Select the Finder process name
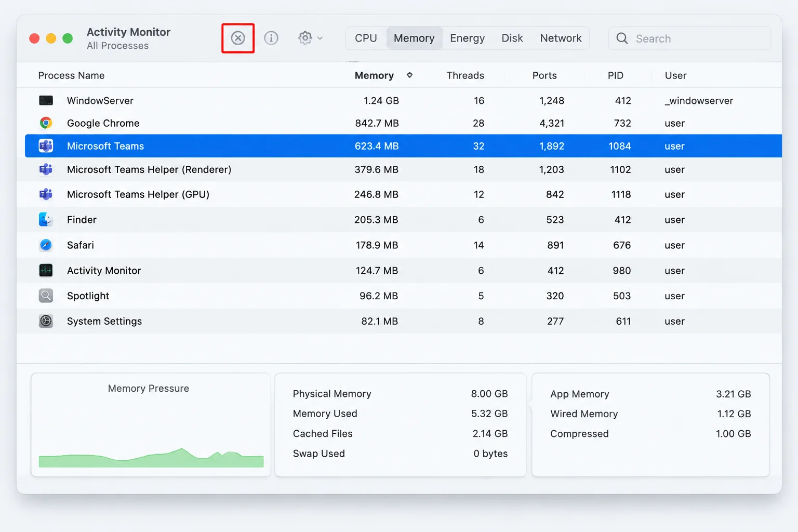The height and width of the screenshot is (532, 798). 82,220
